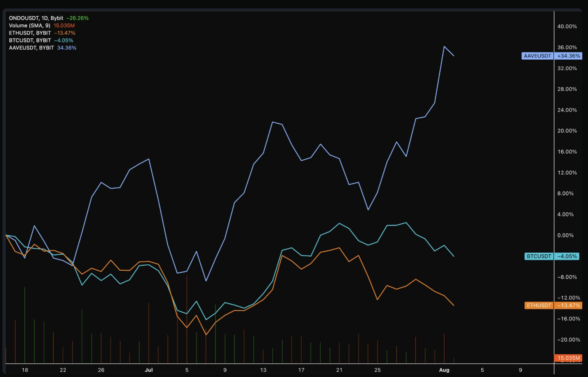Click the 26 date label on time axis

[x=101, y=370]
